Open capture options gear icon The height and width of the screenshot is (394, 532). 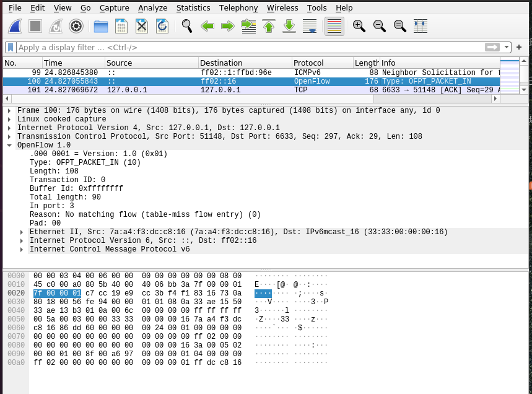[x=76, y=26]
